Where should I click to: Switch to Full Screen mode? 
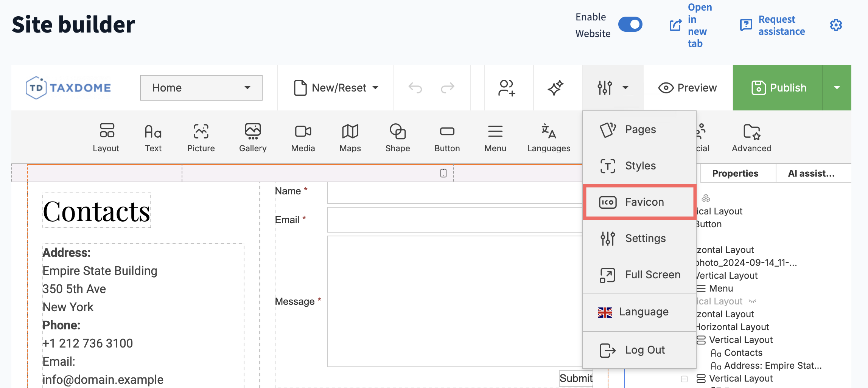pyautogui.click(x=639, y=275)
